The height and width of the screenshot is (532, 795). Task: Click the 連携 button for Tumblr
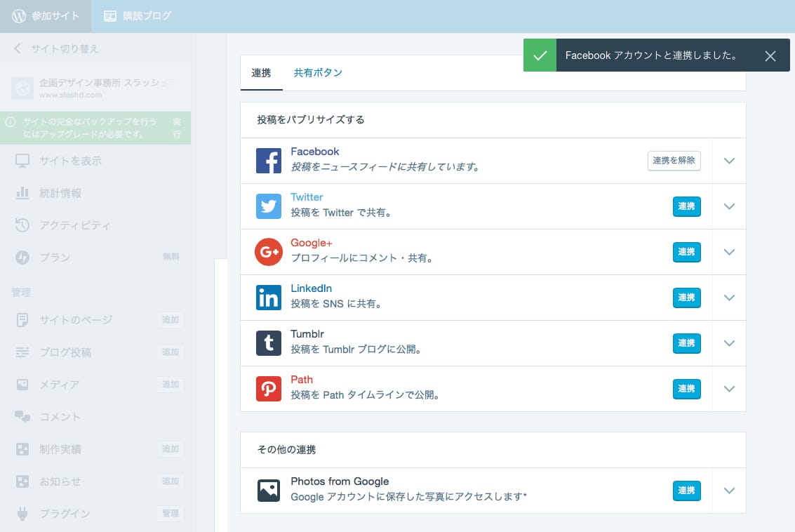686,343
